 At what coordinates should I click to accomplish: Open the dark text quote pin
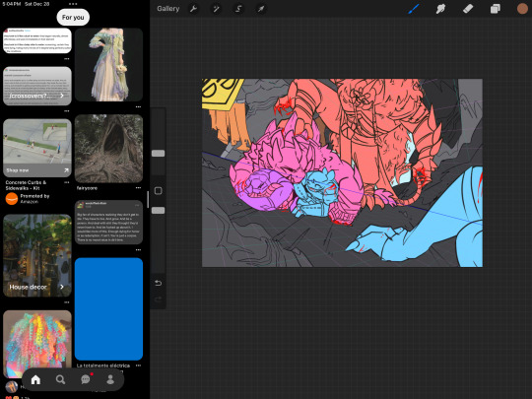point(108,223)
